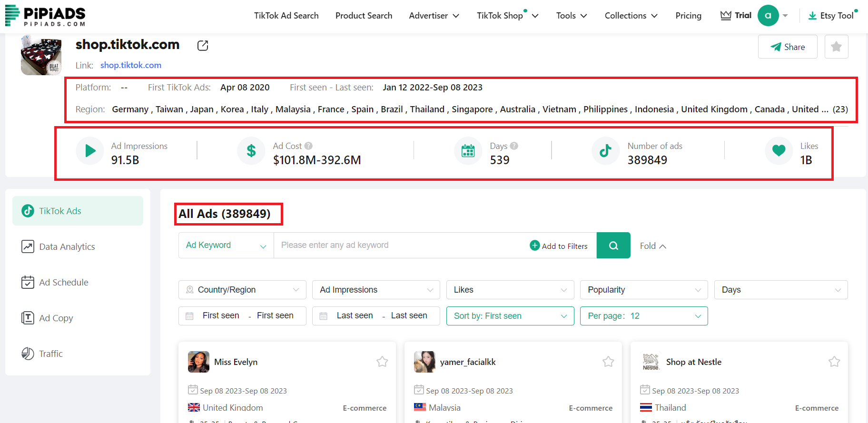This screenshot has height=423, width=868.
Task: Open the shop.tiktok.com link
Action: coord(131,65)
